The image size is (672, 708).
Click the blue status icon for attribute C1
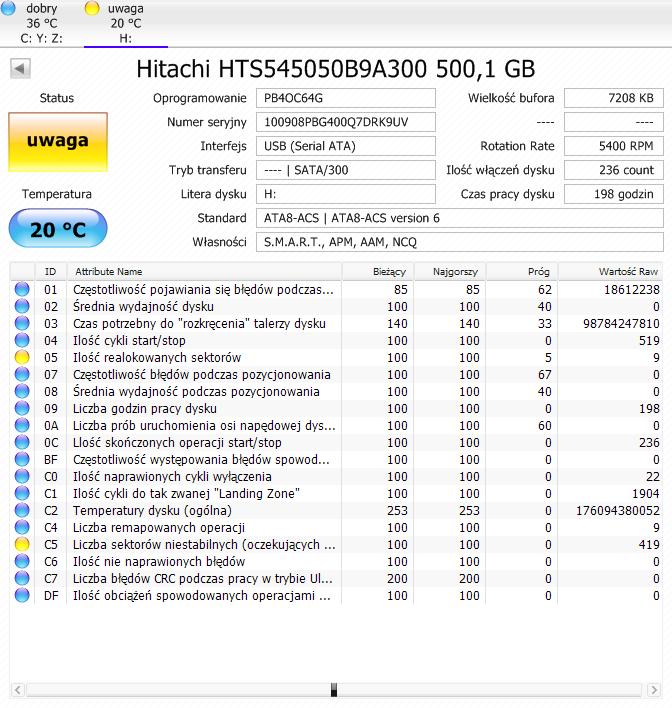[22, 493]
